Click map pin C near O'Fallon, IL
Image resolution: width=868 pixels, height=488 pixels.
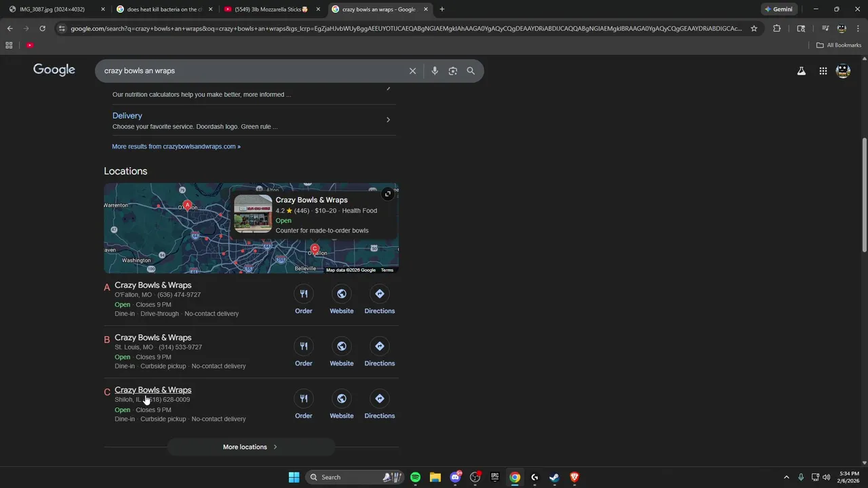pyautogui.click(x=315, y=250)
